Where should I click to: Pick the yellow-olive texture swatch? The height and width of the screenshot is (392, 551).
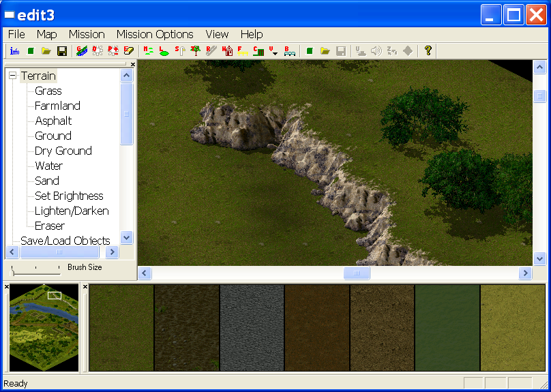click(513, 328)
